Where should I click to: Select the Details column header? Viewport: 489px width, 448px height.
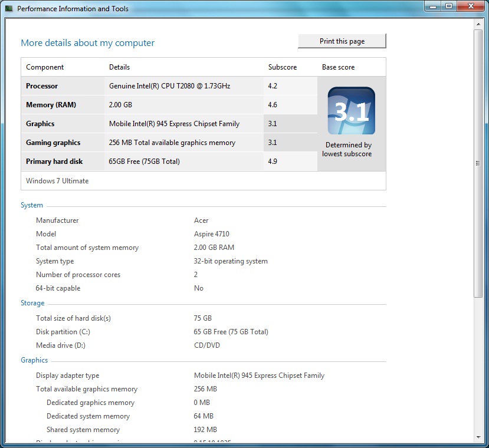click(119, 67)
